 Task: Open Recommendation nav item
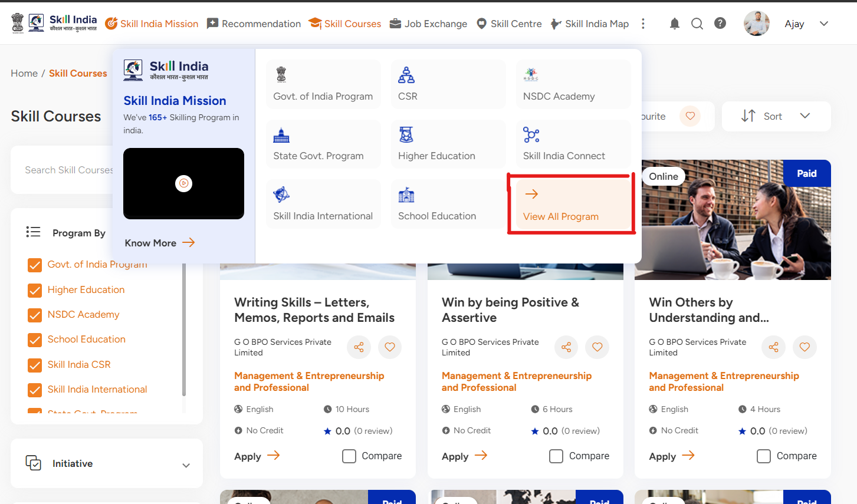pos(254,24)
